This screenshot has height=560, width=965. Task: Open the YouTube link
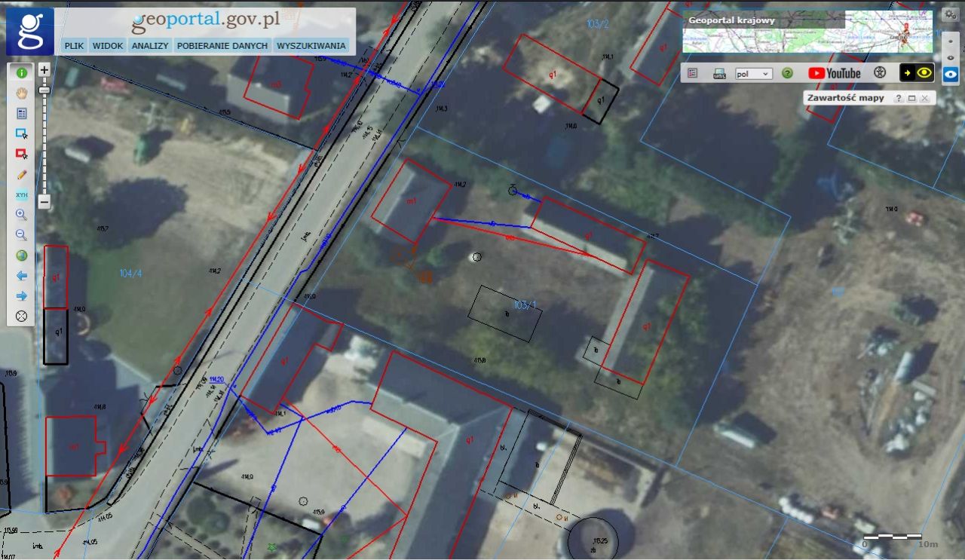pyautogui.click(x=835, y=73)
